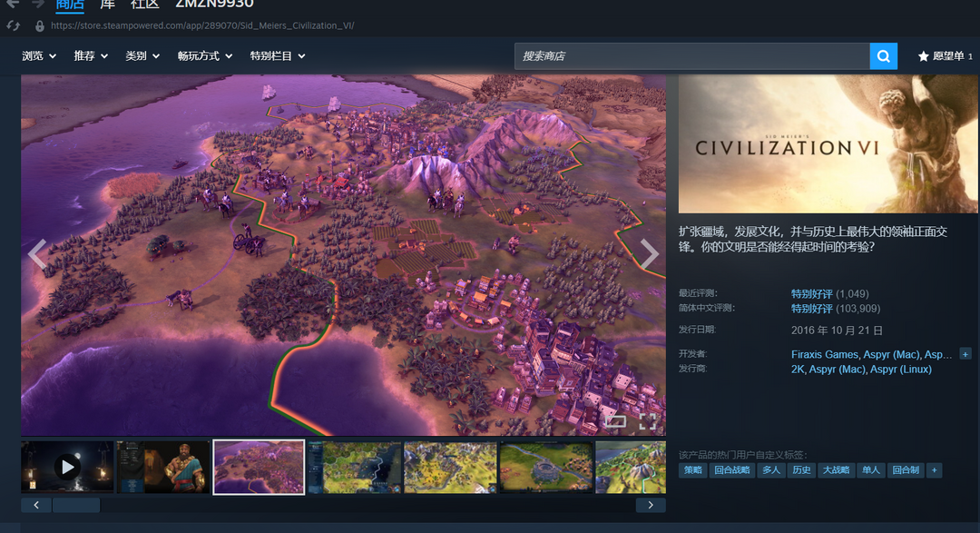Click the 开发者 label

point(693,353)
